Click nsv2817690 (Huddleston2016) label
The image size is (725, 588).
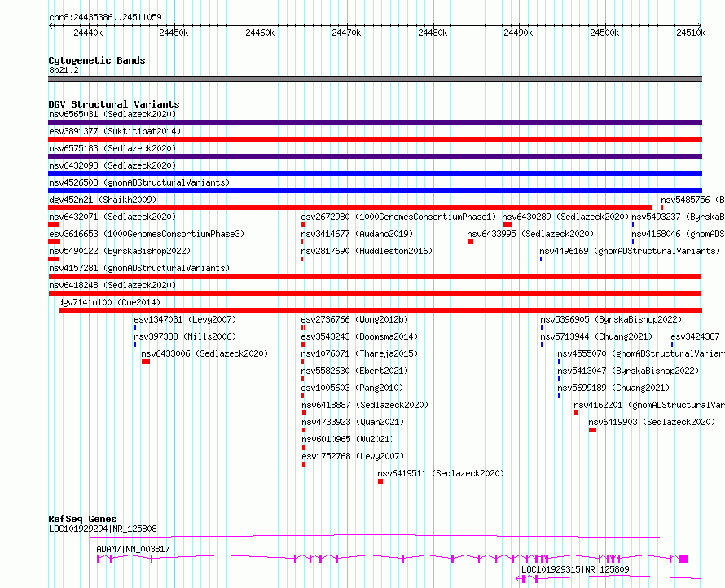367,251
